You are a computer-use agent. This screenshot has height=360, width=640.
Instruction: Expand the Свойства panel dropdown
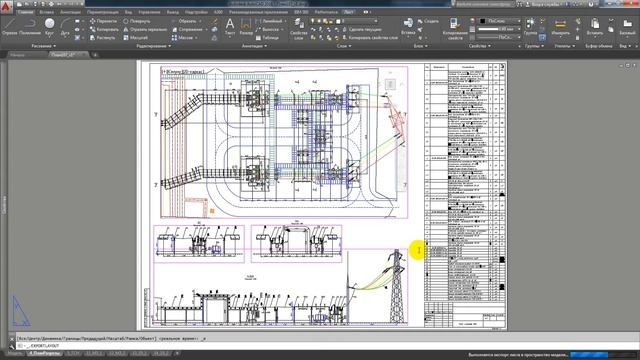click(480, 46)
